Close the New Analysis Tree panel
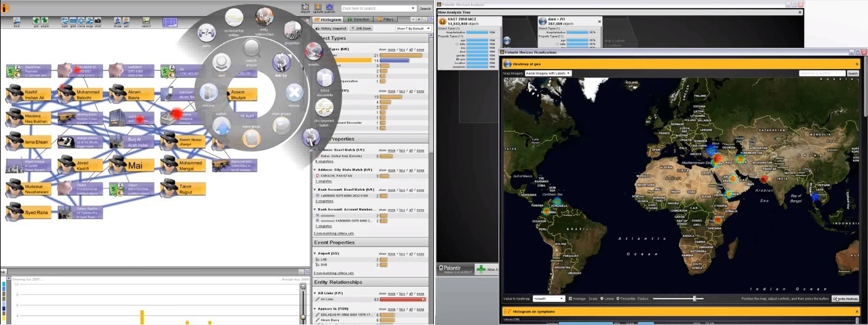Viewport: 868px width, 325px height. pos(799,12)
